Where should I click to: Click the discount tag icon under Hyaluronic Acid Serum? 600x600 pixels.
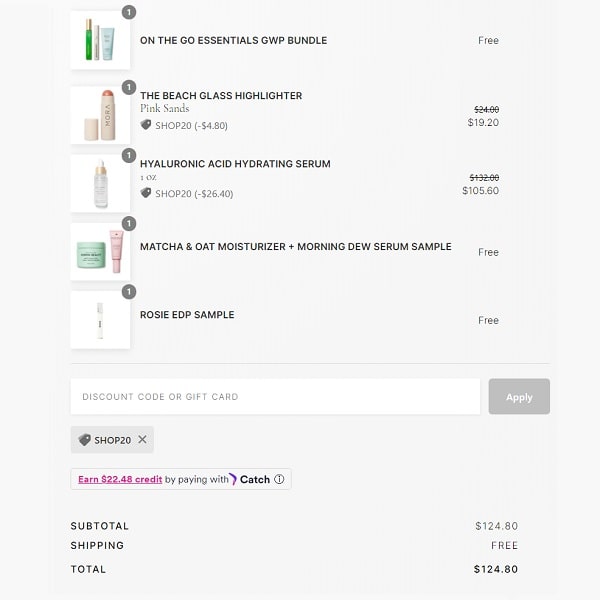(x=146, y=194)
